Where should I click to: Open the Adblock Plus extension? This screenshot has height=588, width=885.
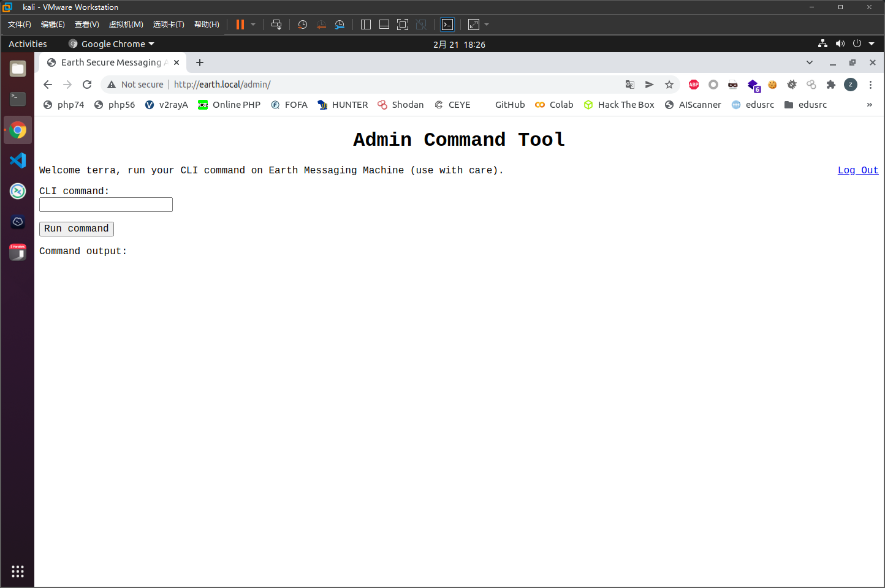[x=694, y=85]
